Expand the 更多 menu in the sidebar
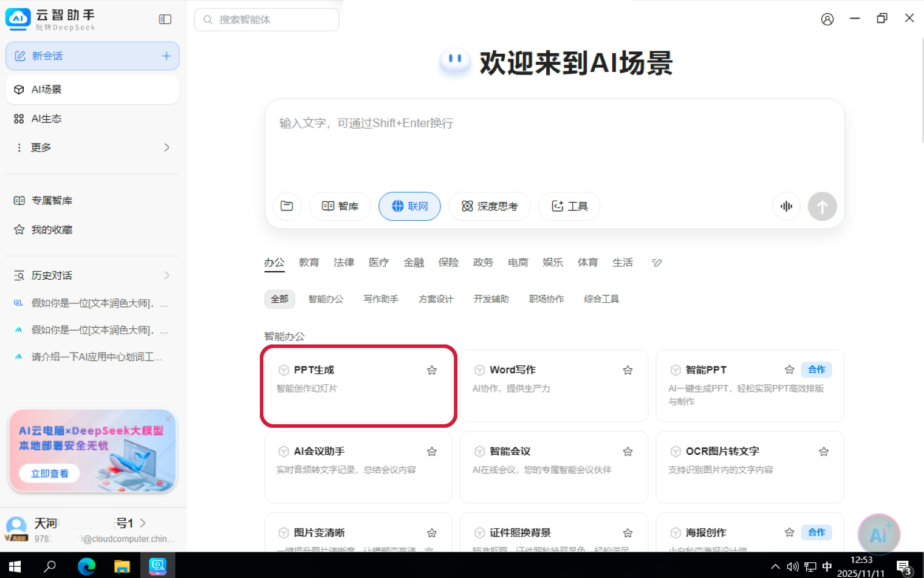Screen dimensions: 924x578 pyautogui.click(x=92, y=147)
